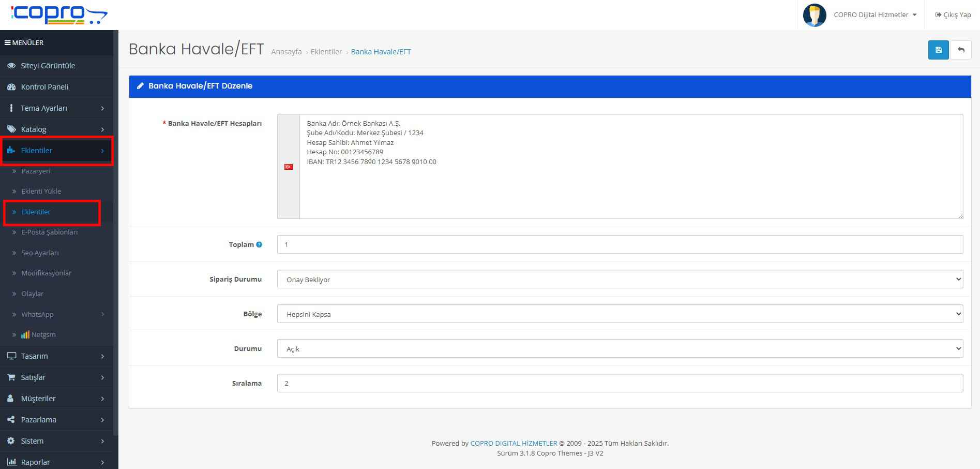Click the Sıralama input field
The width and height of the screenshot is (980, 469).
point(620,384)
